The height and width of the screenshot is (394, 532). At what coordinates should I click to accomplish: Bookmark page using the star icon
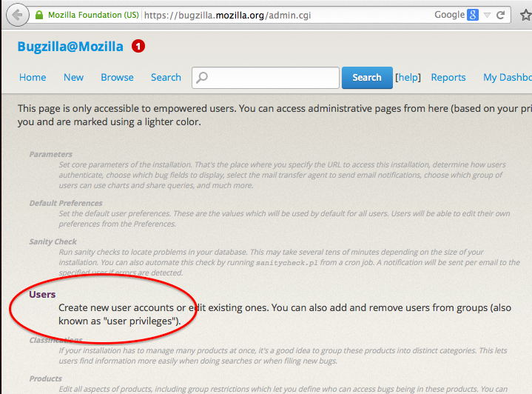[526, 15]
